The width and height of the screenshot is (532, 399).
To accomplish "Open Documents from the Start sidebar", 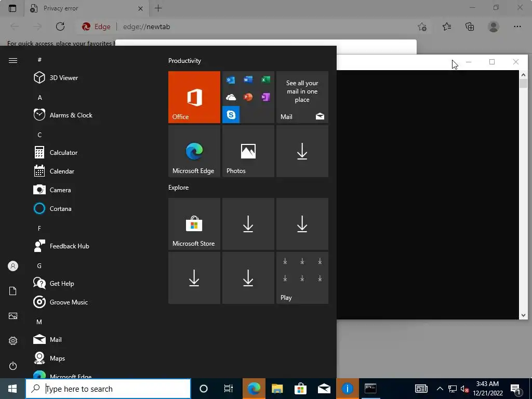I will (x=13, y=291).
